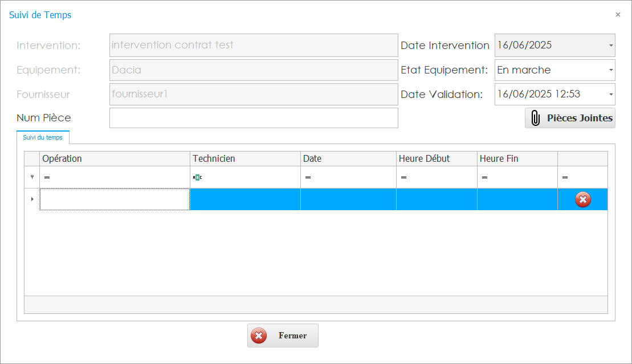This screenshot has width=632, height=364.
Task: Open the Heure Début filter operator icon
Action: [x=404, y=177]
